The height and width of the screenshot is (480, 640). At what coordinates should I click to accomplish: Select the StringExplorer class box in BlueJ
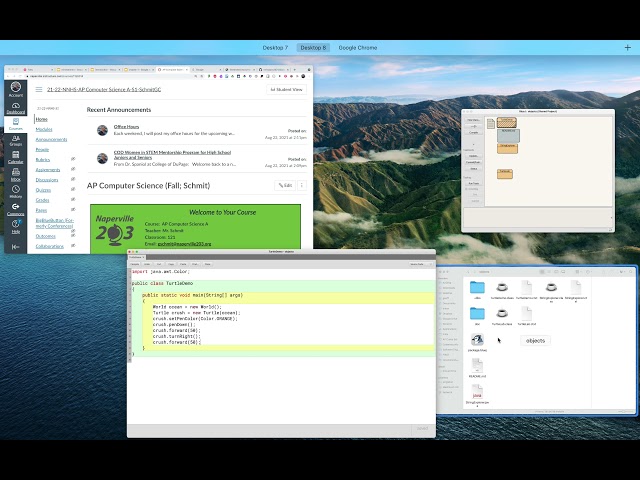click(507, 148)
